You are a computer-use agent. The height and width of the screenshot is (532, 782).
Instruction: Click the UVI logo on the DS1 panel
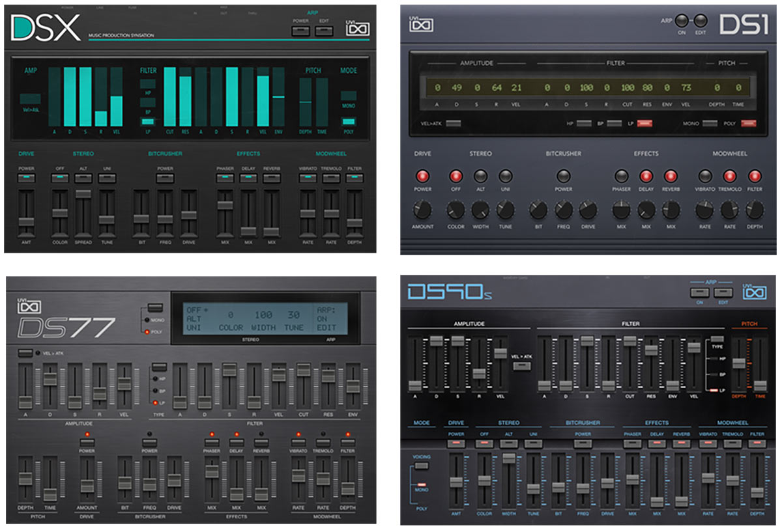tap(421, 24)
